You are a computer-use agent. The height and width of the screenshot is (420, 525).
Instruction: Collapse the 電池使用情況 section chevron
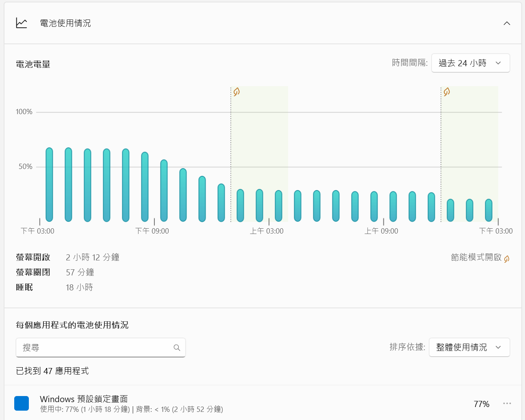(506, 23)
